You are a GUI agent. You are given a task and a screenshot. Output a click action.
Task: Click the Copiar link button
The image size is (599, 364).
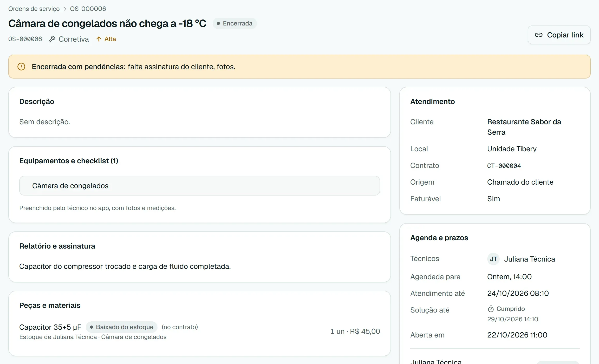pyautogui.click(x=559, y=35)
